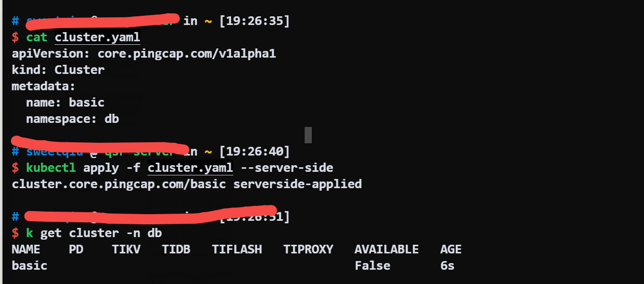Click the 19:26:40 timestamp

pyautogui.click(x=255, y=151)
